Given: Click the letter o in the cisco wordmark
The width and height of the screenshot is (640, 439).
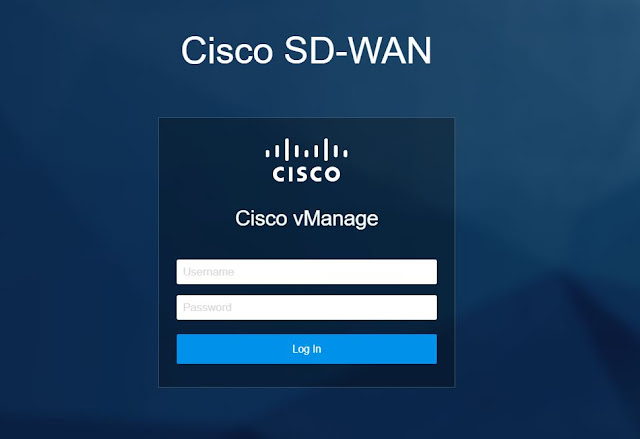Looking at the screenshot, I should click(332, 174).
